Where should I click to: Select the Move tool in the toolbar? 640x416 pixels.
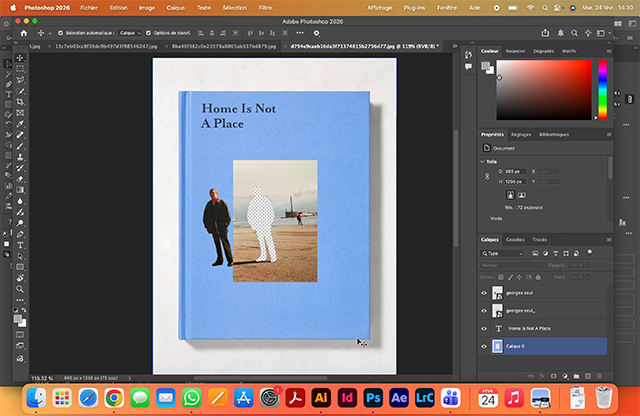20,58
